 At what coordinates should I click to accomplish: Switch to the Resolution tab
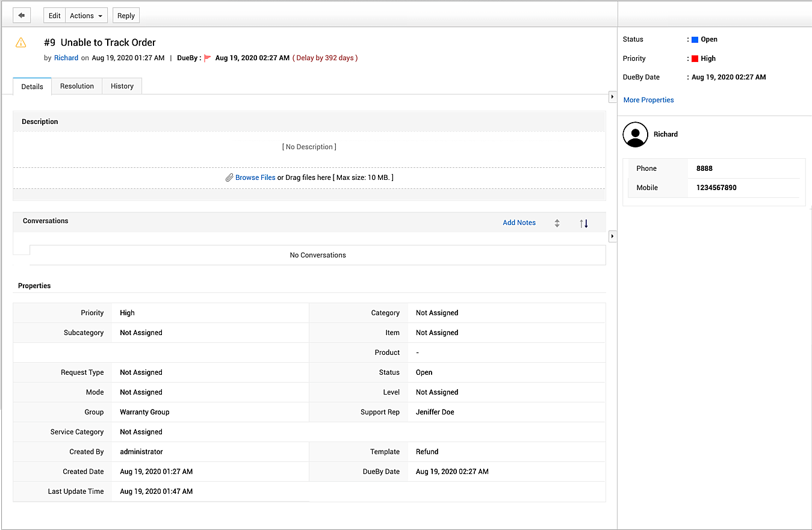click(x=77, y=87)
